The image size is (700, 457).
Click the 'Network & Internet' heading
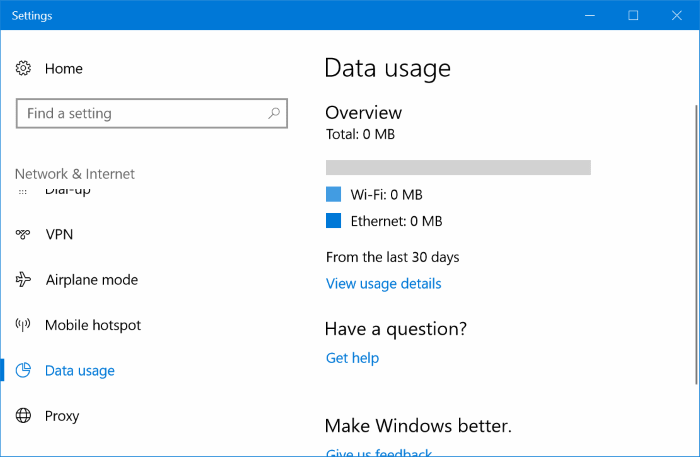click(x=75, y=174)
